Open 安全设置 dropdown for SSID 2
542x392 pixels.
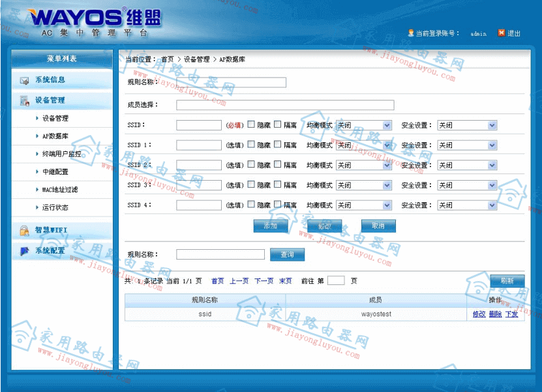tap(466, 165)
